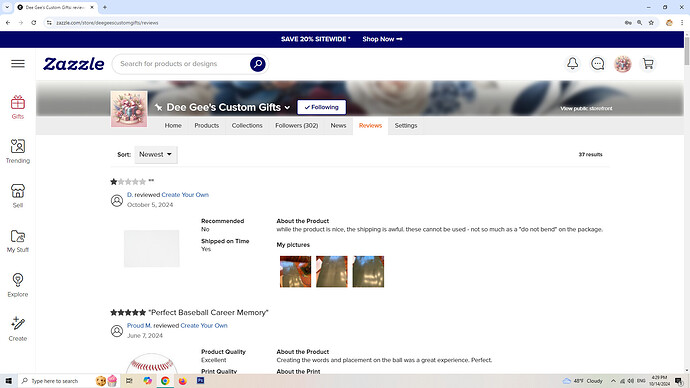Reload the page in browser

(34, 22)
